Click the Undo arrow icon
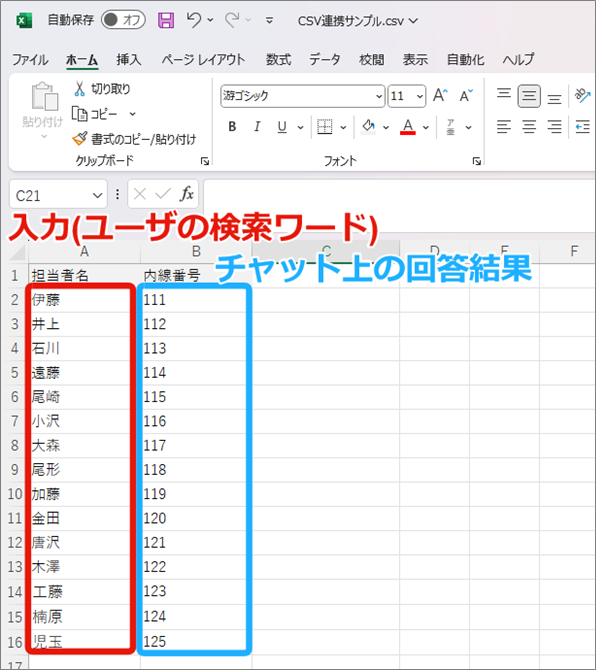596x670 pixels. click(x=194, y=20)
